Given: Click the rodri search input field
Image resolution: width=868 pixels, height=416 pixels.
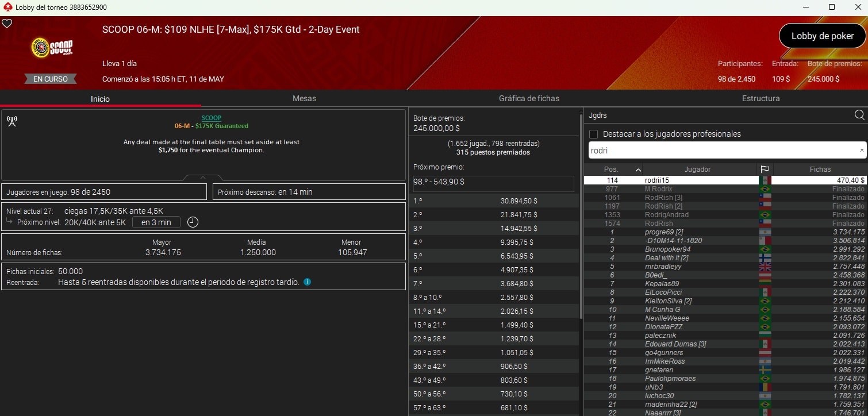Looking at the screenshot, I should 690,150.
